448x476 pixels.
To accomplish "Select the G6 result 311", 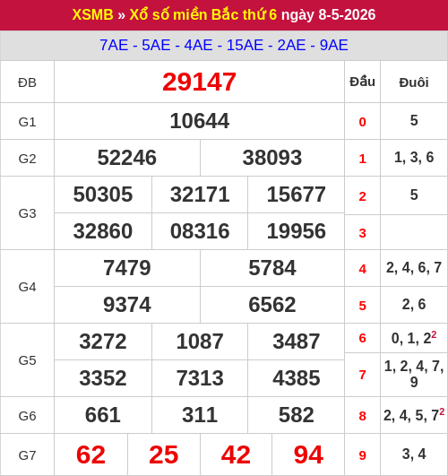I will click(x=200, y=415).
